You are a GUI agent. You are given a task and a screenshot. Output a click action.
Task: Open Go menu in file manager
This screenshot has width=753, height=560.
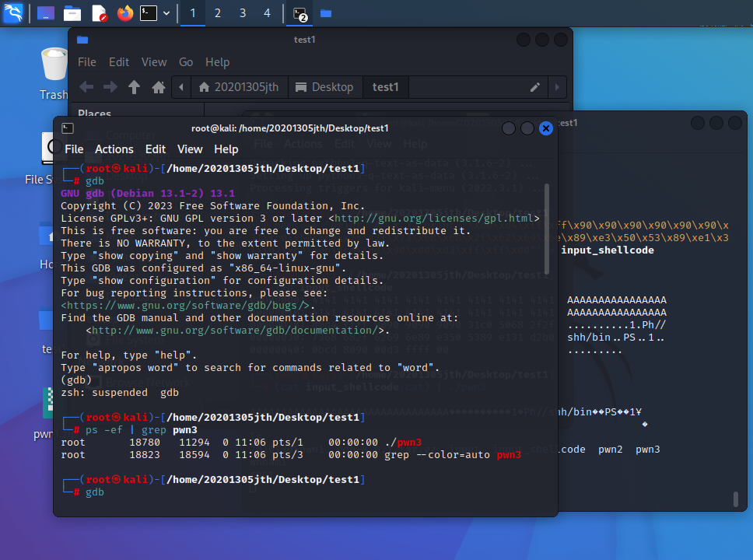click(186, 62)
